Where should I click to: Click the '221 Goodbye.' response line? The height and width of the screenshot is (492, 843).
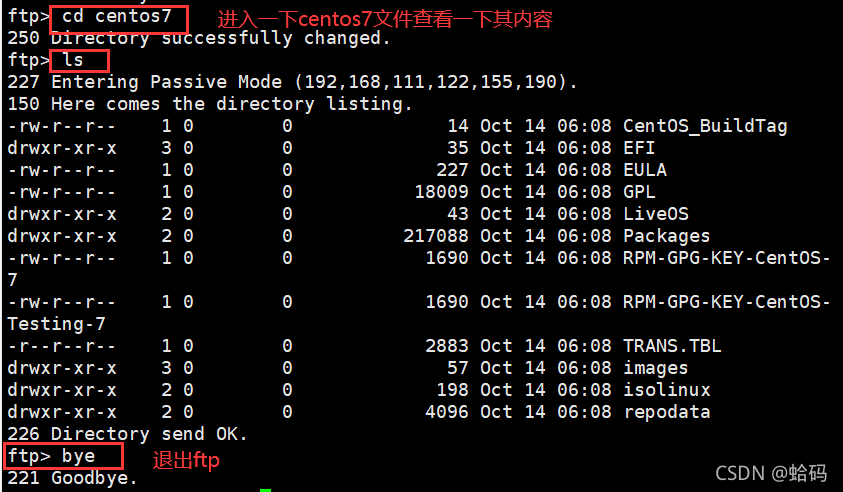coord(72,478)
